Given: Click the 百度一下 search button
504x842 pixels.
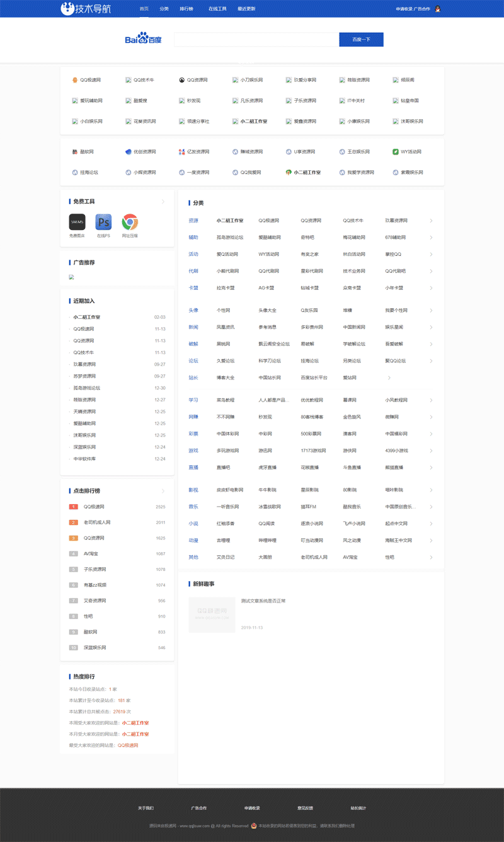Looking at the screenshot, I should tap(361, 39).
